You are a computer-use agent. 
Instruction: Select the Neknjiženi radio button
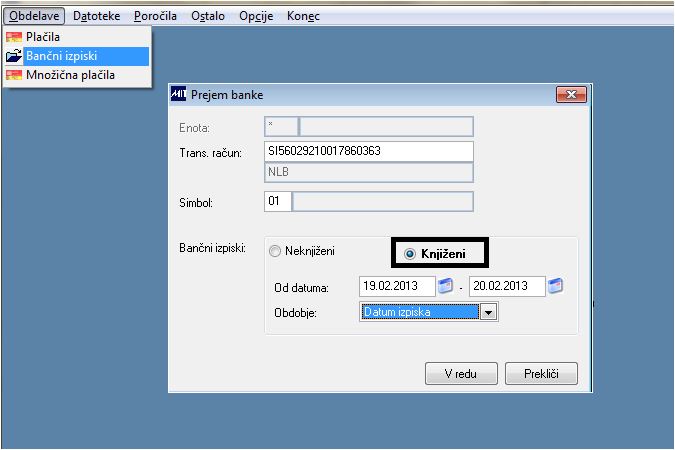pos(275,251)
